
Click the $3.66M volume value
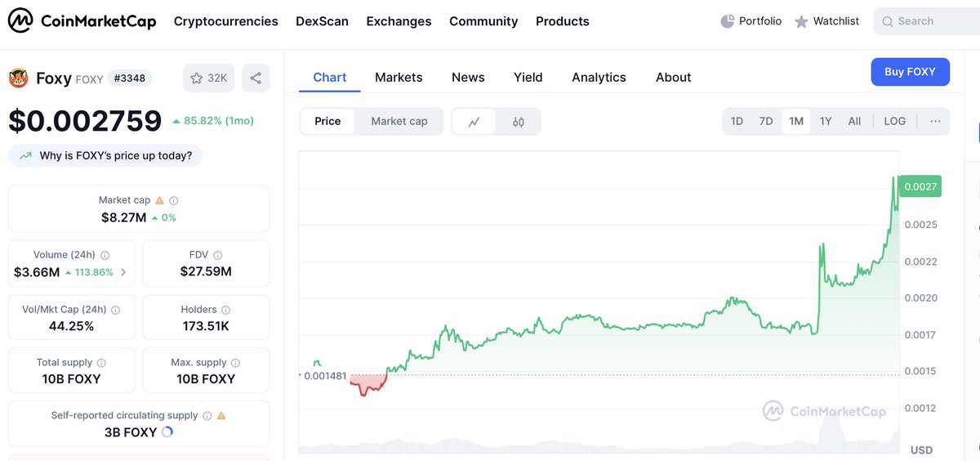tap(37, 272)
